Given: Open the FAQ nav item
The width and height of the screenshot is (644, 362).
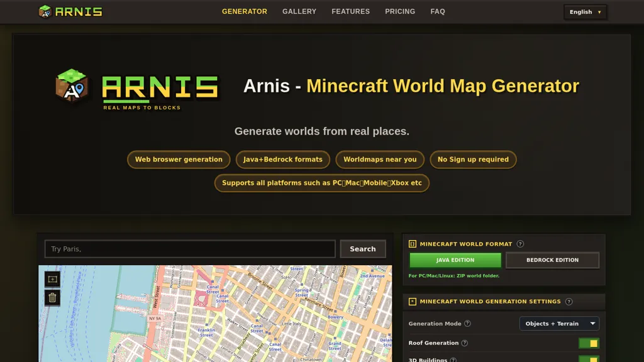Looking at the screenshot, I should tap(438, 11).
